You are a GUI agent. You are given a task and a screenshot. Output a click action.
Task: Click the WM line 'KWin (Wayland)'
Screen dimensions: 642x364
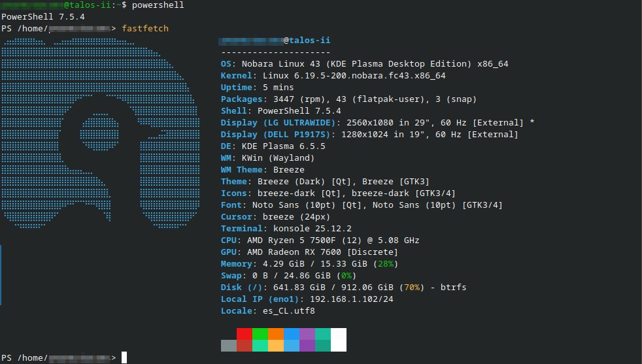267,158
